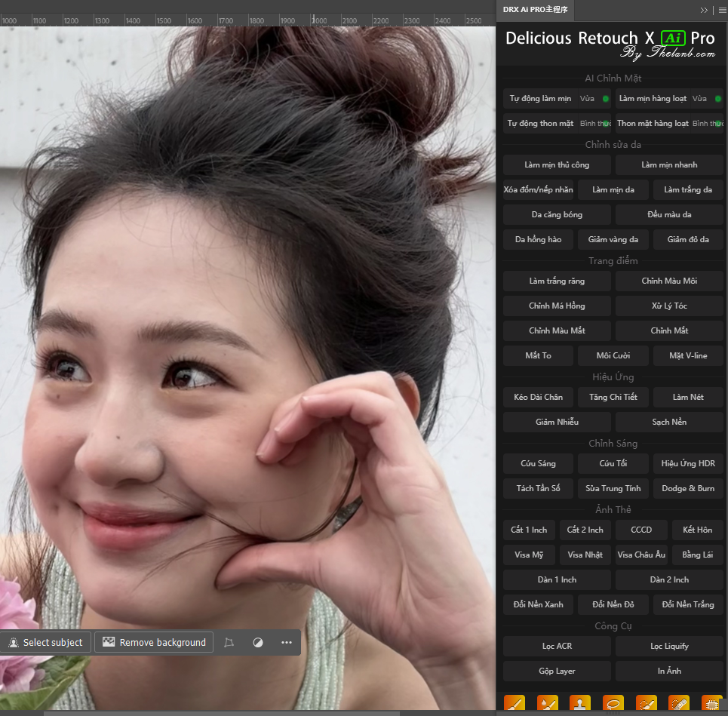Click Đổi Nền Xanh background button

(x=538, y=604)
